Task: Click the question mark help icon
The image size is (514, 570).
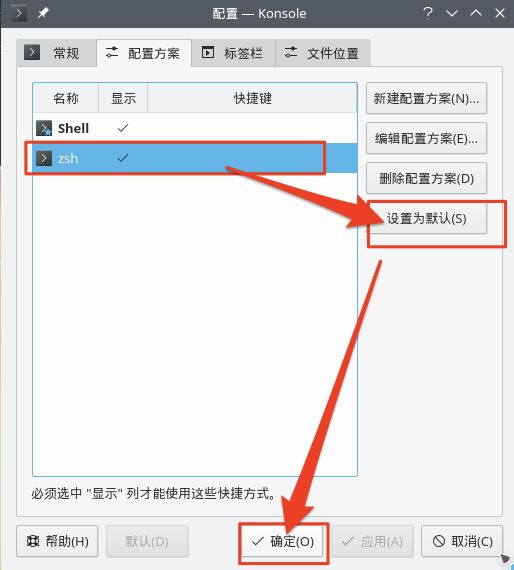Action: [x=428, y=13]
